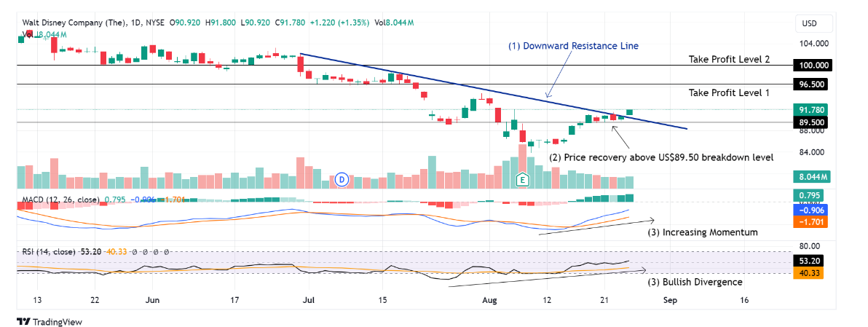Click the 40.33 RSI average value label
Viewport: 868px width, 327px height.
(807, 273)
